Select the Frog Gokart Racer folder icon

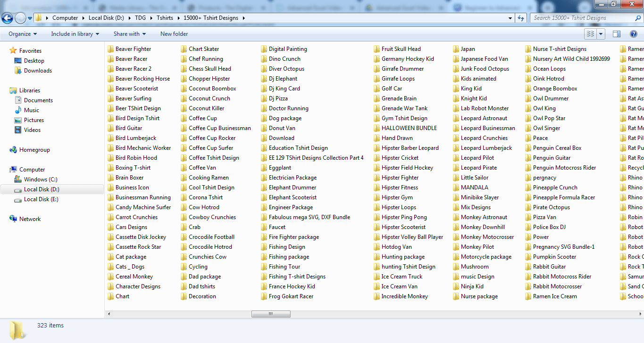[x=264, y=296]
